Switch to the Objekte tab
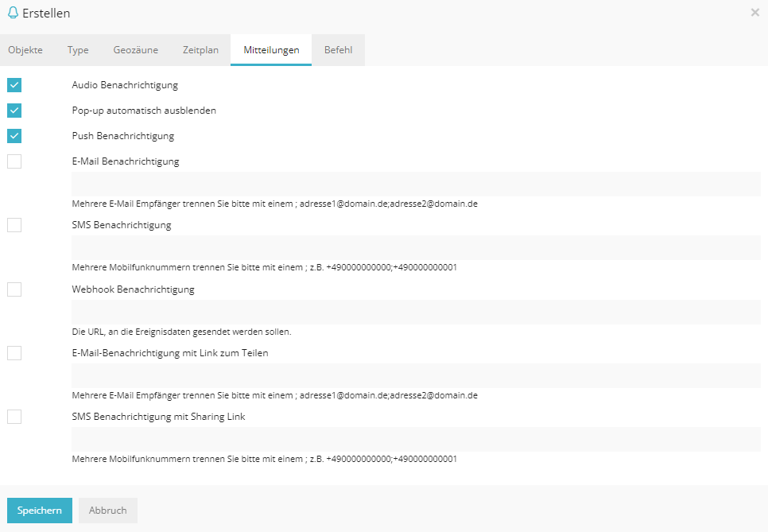Screen dimensions: 768x532 [x=25, y=50]
